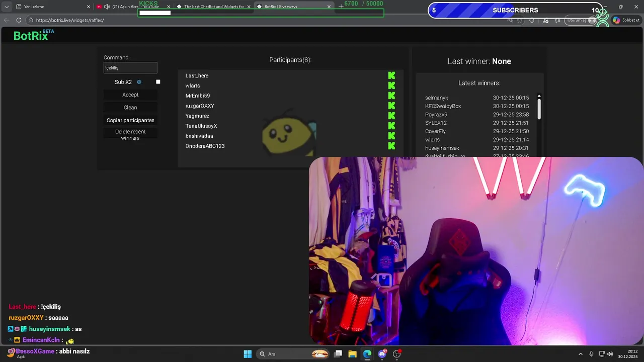Viewport: 644px width, 362px height.
Task: Select participant Yagmurez
Action: [x=197, y=116]
